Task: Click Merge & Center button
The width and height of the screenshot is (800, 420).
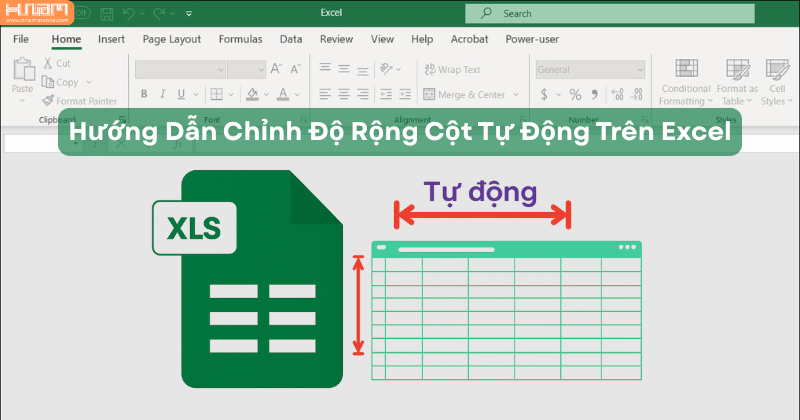Action: click(464, 95)
